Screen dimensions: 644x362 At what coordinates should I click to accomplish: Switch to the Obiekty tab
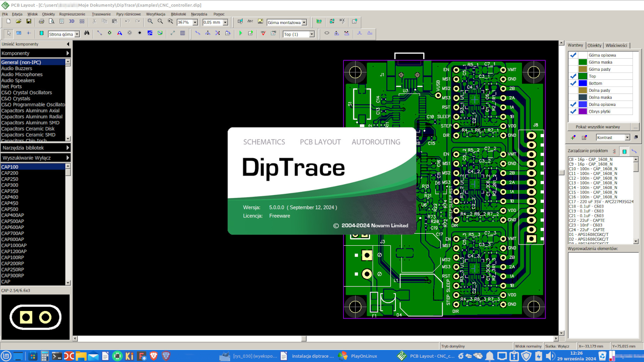(595, 45)
